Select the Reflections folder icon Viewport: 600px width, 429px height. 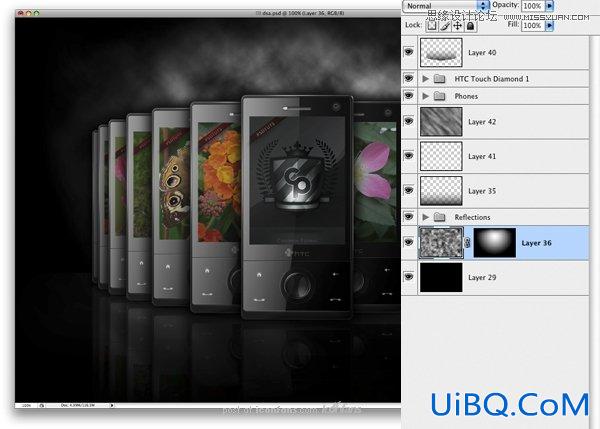click(439, 217)
